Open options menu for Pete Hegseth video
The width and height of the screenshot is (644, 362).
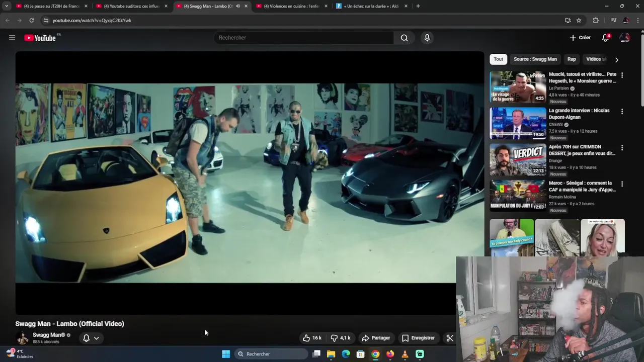pos(622,75)
